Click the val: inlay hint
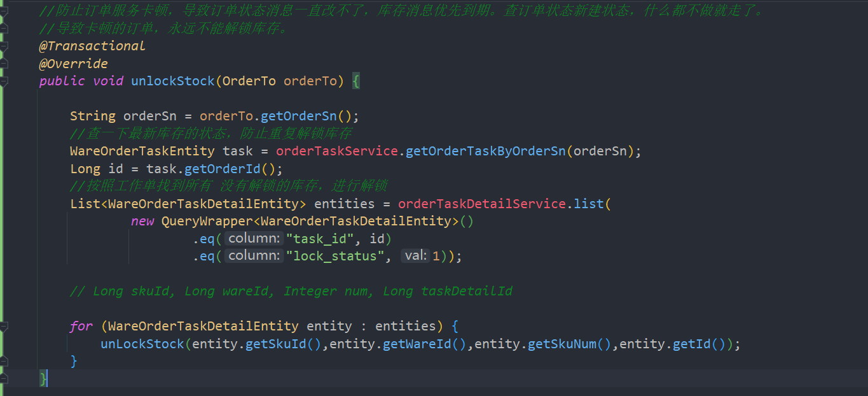This screenshot has width=868, height=396. [416, 256]
